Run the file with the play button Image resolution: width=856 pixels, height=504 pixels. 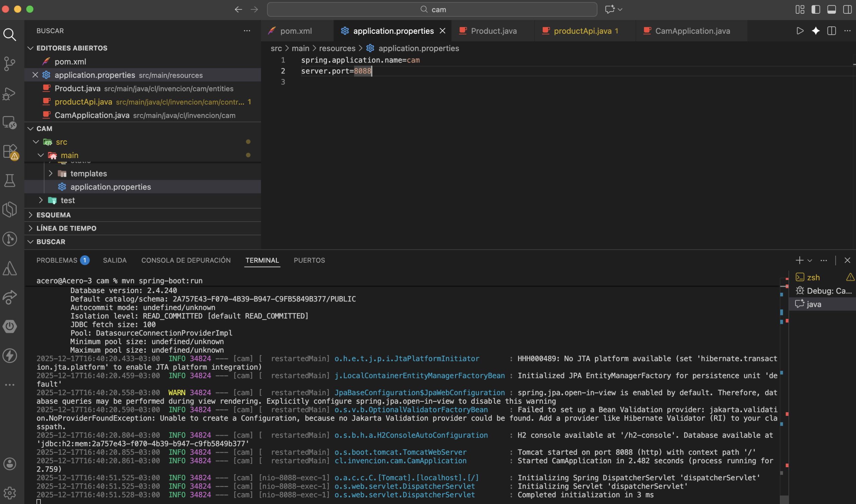tap(800, 31)
